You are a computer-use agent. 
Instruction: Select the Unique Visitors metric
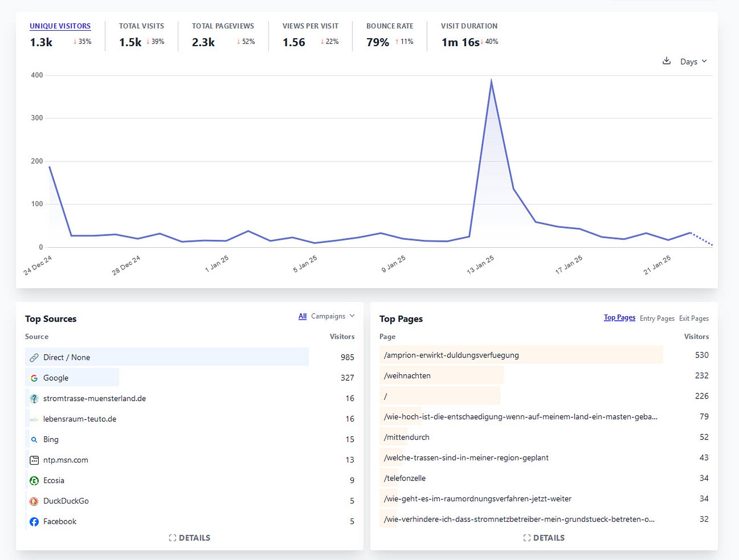click(60, 26)
